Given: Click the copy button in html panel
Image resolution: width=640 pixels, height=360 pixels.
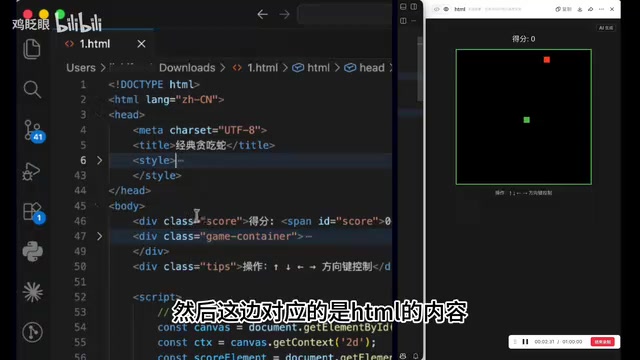Looking at the screenshot, I should 563,9.
